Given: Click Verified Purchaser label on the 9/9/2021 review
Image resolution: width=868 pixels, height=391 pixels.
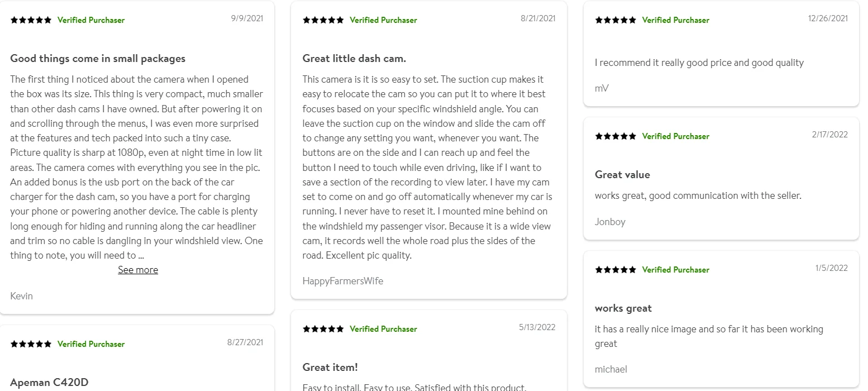Looking at the screenshot, I should pos(91,20).
